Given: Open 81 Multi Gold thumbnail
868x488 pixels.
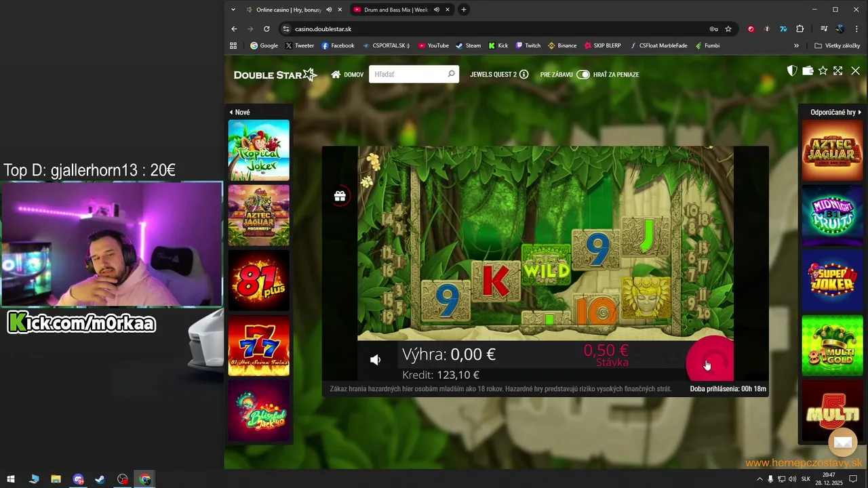Looking at the screenshot, I should click(832, 346).
